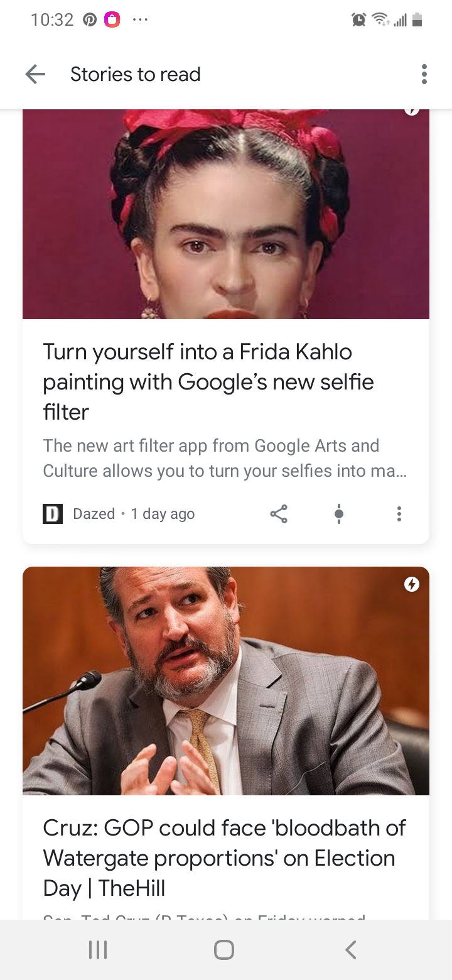The width and height of the screenshot is (452, 980).
Task: View full coverage of Frida Kahlo story
Action: click(x=339, y=514)
